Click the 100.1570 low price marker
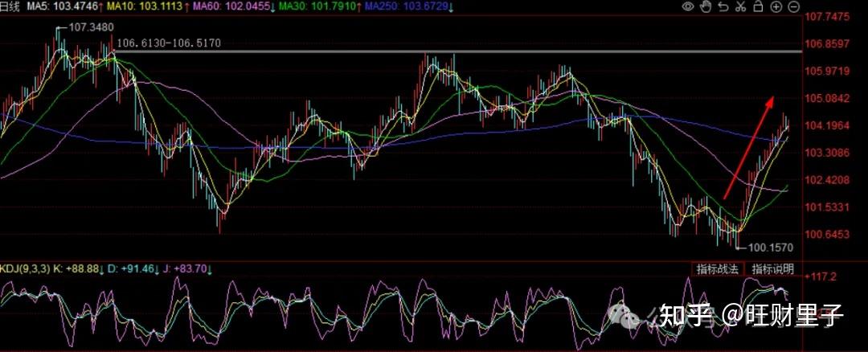Image resolution: width=868 pixels, height=352 pixels. 769,248
